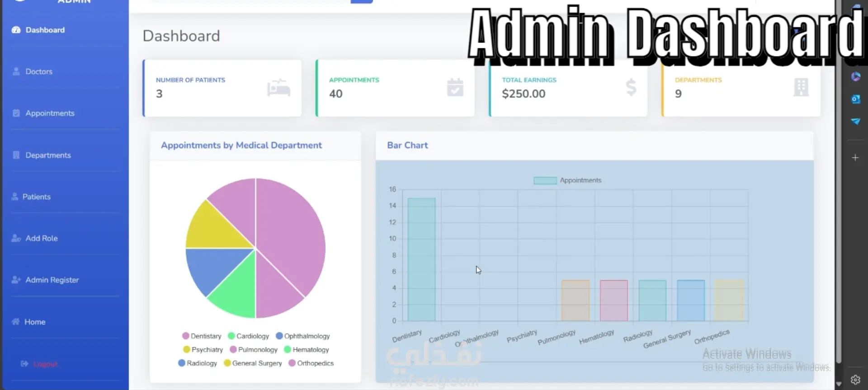Viewport: 868px width, 390px height.
Task: Toggle Ophthalmology in pie chart legend
Action: tap(302, 336)
